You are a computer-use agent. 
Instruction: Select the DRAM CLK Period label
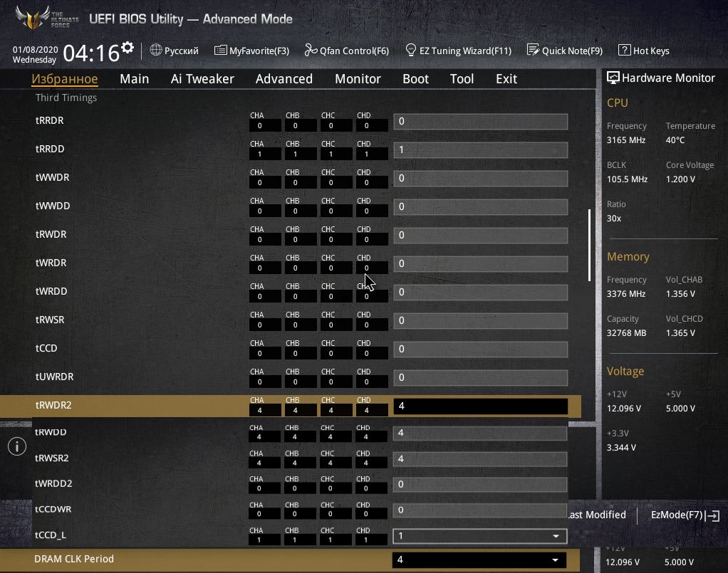pos(74,559)
